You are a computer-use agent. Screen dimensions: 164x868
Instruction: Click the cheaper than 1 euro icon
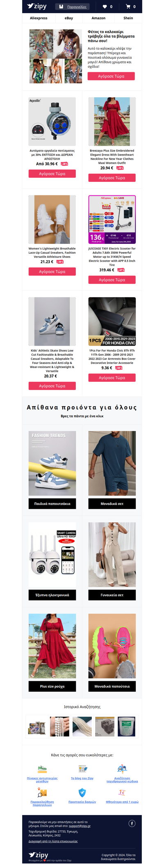pos(122,792)
